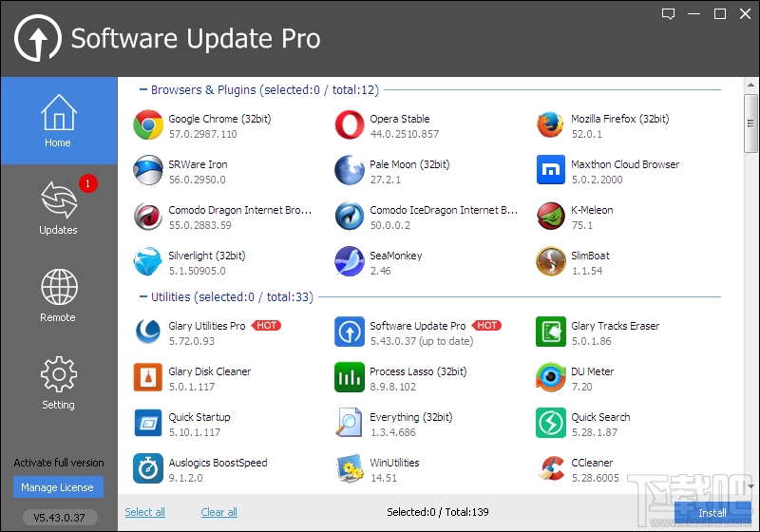Viewport: 760px width, 532px height.
Task: Select the Process Lasso icon
Action: (349, 377)
